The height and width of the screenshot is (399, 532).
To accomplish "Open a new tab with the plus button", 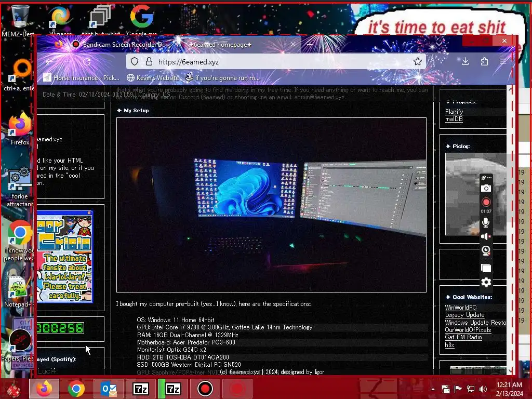I will (x=310, y=45).
